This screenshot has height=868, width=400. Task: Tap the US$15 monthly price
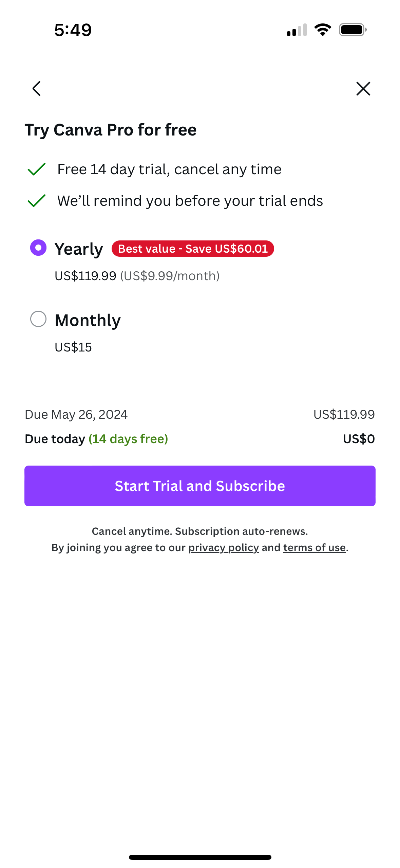click(x=73, y=347)
